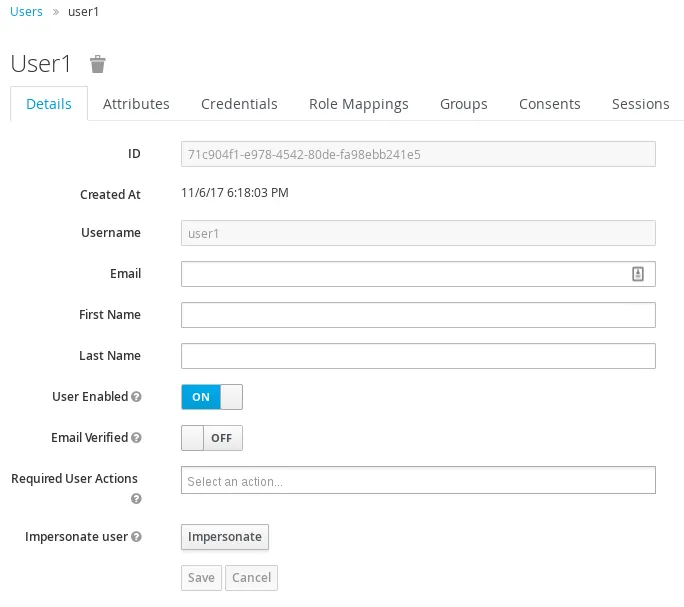The width and height of the screenshot is (684, 607).
Task: Open help icon next to User Enabled
Action: (136, 397)
